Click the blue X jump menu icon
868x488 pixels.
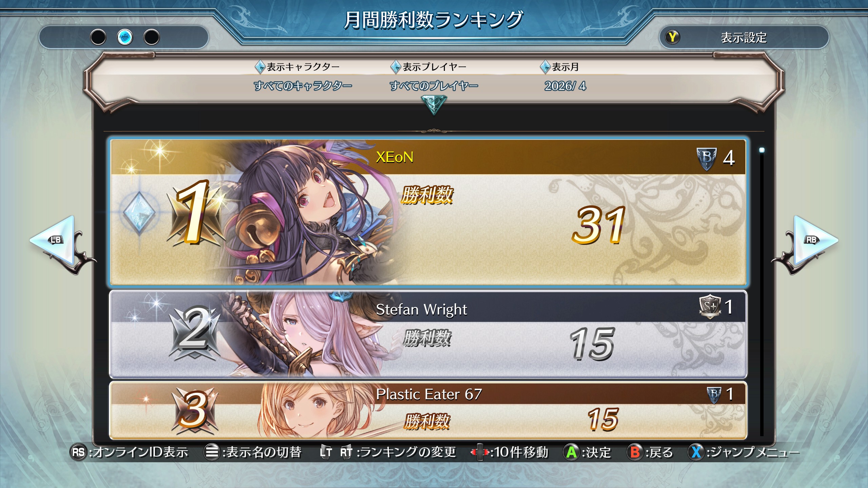click(x=696, y=452)
